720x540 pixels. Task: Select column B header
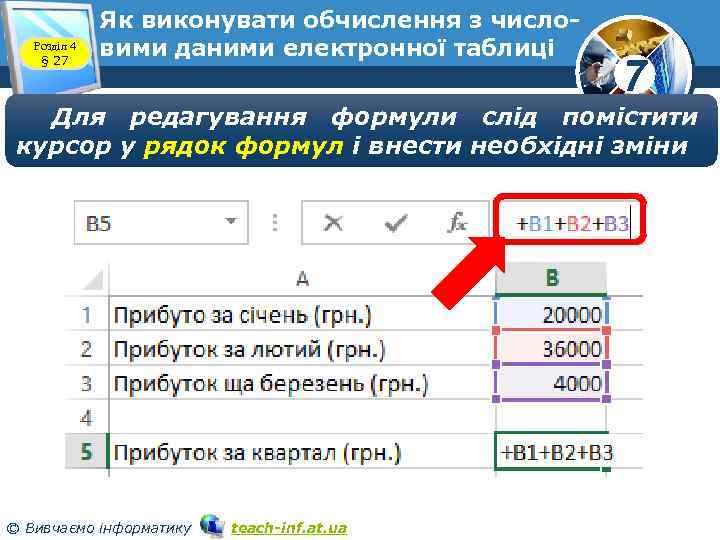tap(551, 278)
